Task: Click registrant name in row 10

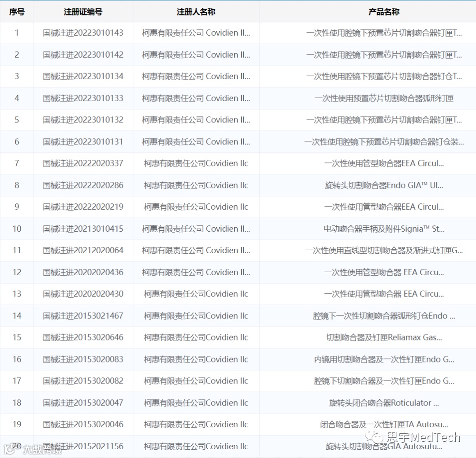Action: click(196, 229)
